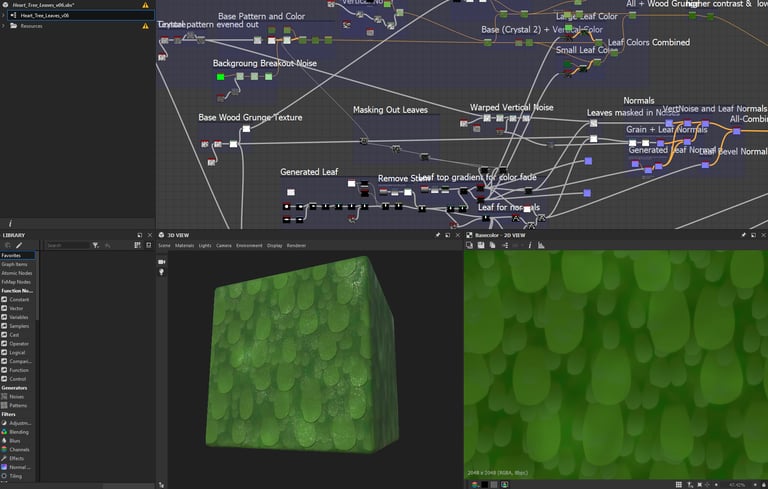Click the Library thumbnail size icon
768x489 pixels.
coord(148,245)
